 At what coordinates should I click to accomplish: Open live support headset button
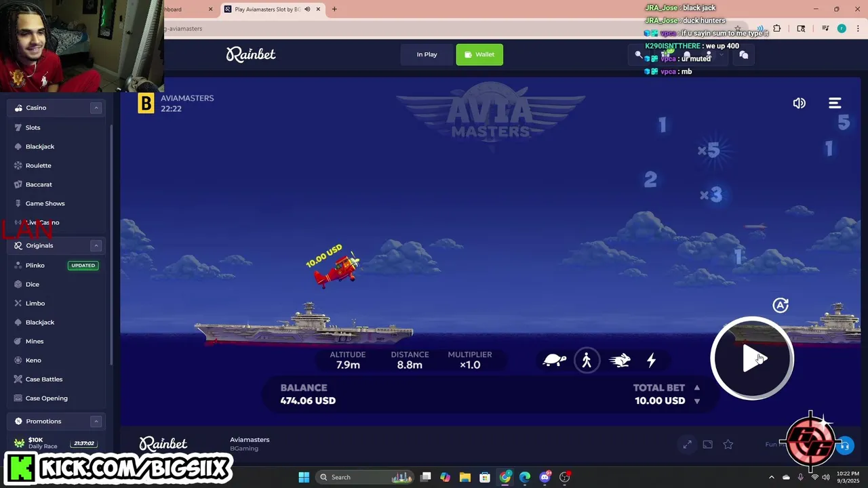(844, 445)
